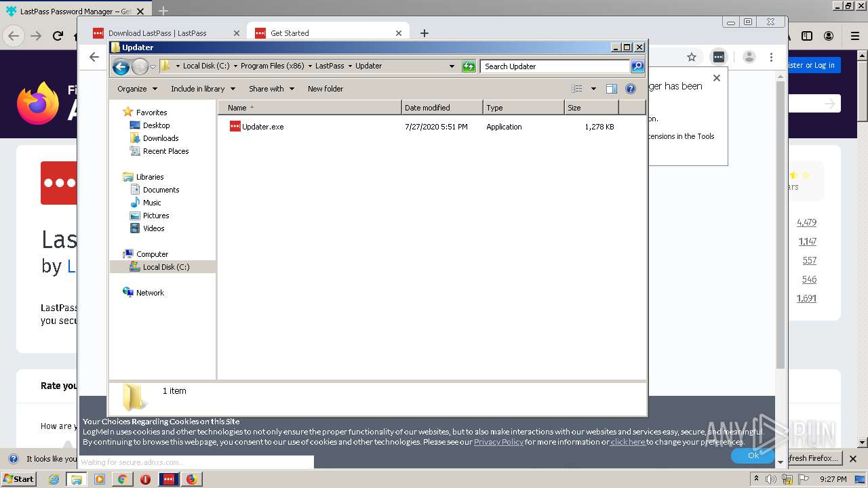The height and width of the screenshot is (488, 868).
Task: Sort by the Name column header
Action: (x=309, y=108)
